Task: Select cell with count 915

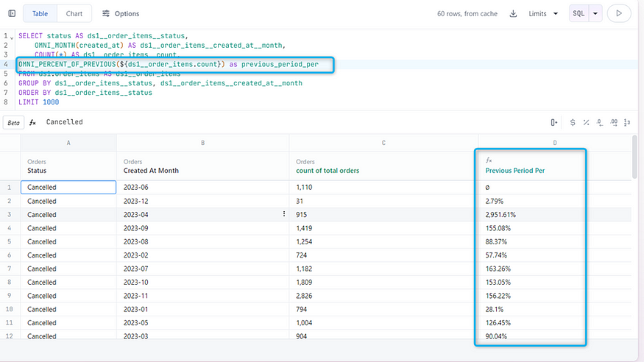Action: click(x=383, y=215)
